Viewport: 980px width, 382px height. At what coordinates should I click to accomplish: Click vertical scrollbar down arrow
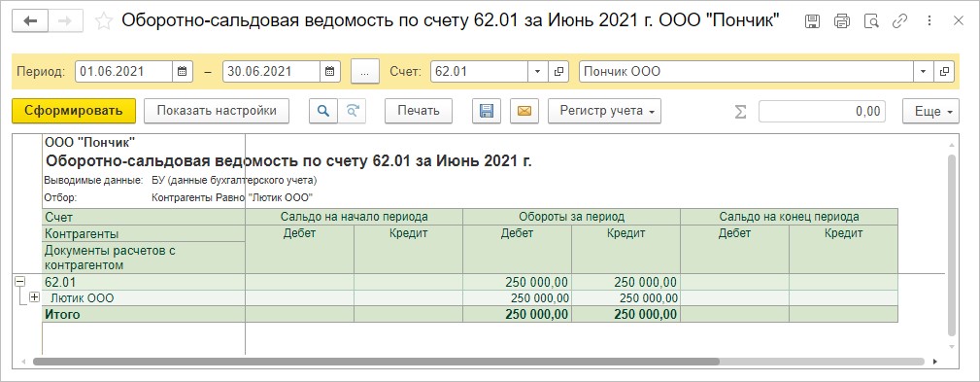pyautogui.click(x=953, y=346)
